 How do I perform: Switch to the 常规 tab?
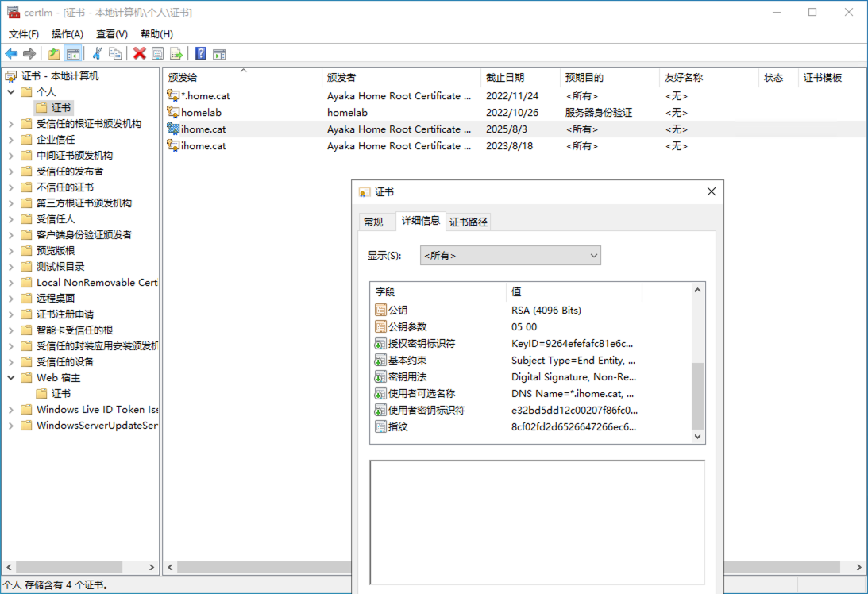tap(373, 222)
